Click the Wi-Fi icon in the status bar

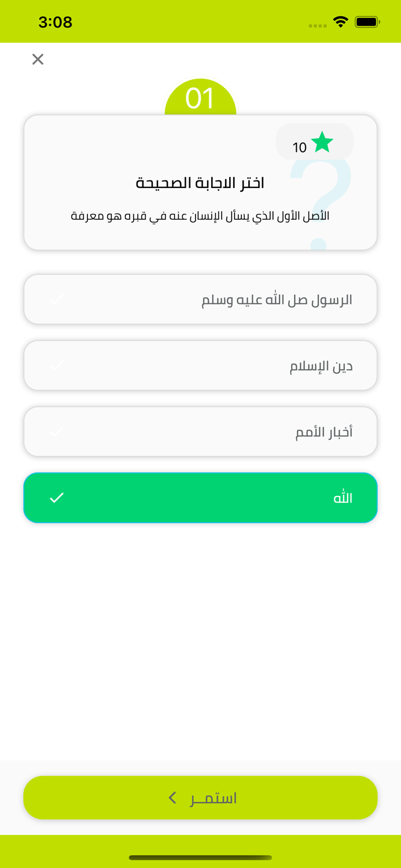tap(340, 21)
